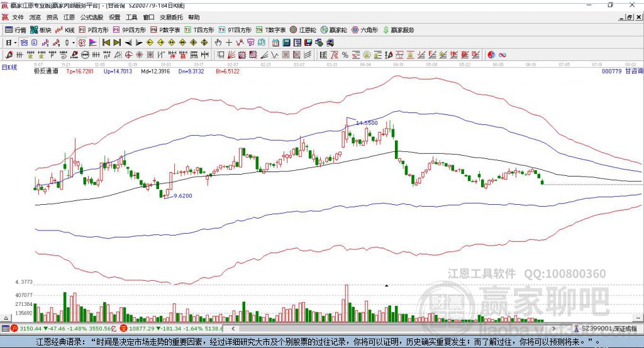This screenshot has width=644, height=348.
Task: Switch to the K线 chart button
Action: pos(65,30)
